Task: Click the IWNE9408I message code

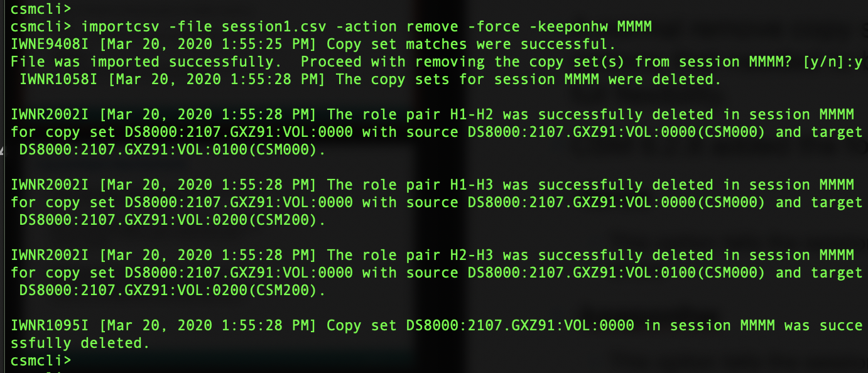Action: point(50,45)
